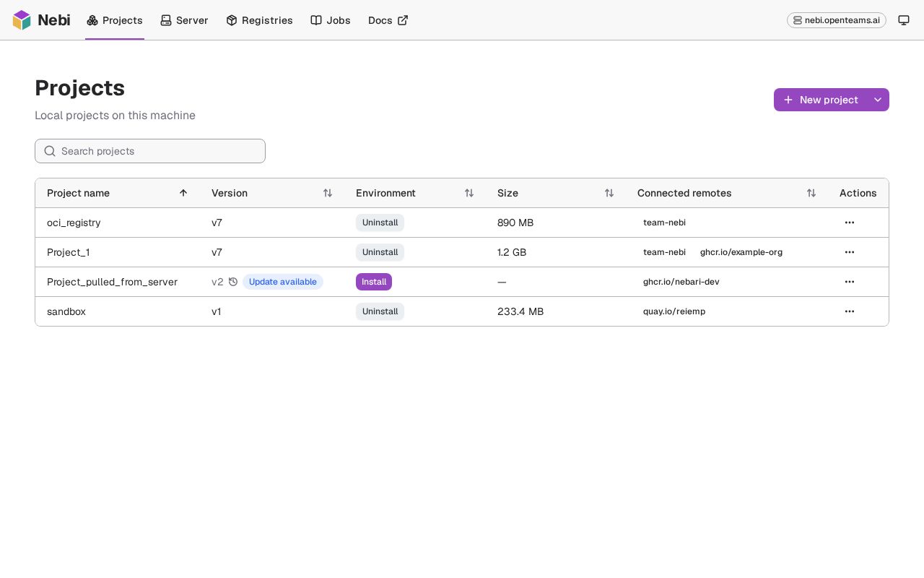Open actions menu for Project_1 row

(x=850, y=252)
